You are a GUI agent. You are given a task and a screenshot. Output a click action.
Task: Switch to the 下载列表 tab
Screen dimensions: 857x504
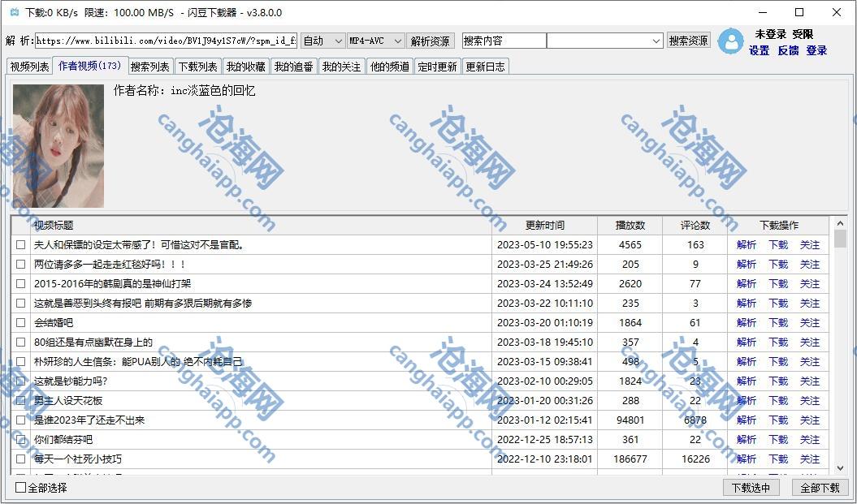197,67
